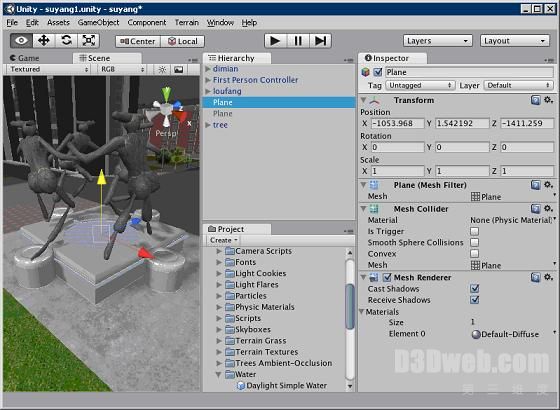Open the Terrain menu
Viewport: 560px width, 410px height.
tap(187, 22)
